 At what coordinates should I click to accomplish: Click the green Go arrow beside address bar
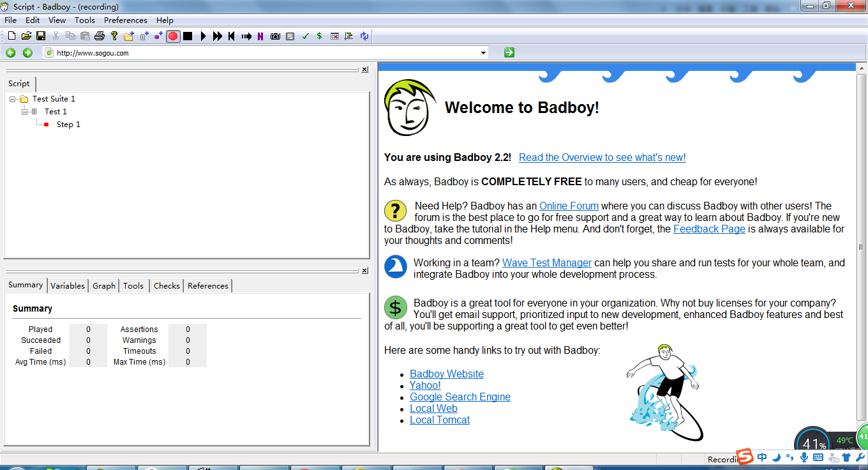click(x=509, y=52)
